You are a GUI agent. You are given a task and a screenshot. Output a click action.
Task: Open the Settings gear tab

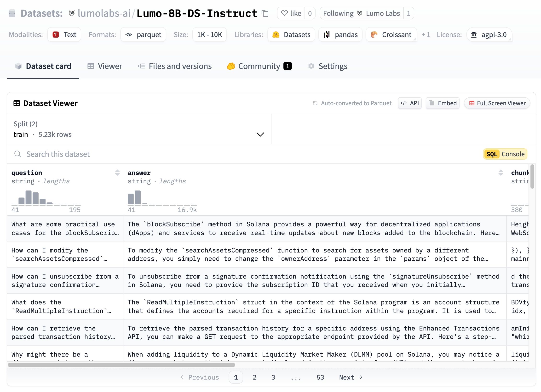[328, 66]
